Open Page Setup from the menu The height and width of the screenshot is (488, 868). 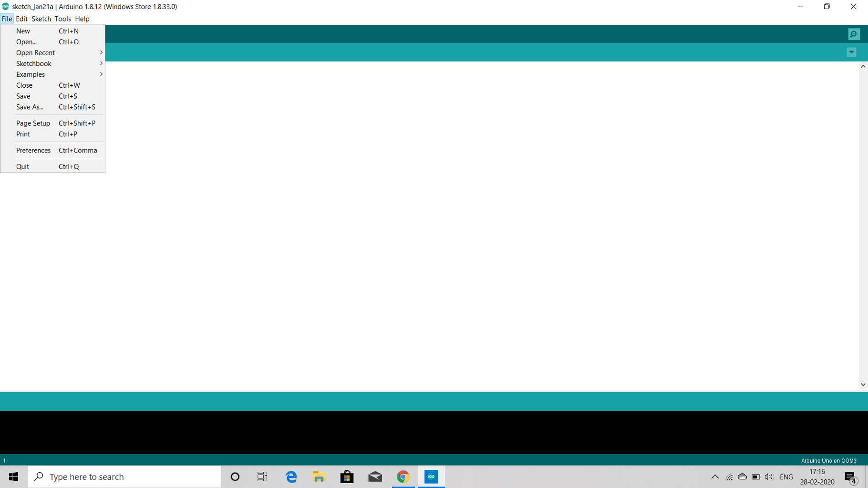point(52,123)
